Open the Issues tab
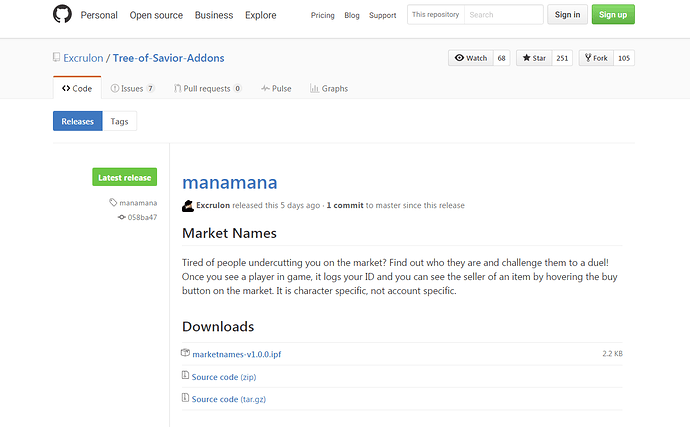This screenshot has width=690, height=427. tap(132, 88)
